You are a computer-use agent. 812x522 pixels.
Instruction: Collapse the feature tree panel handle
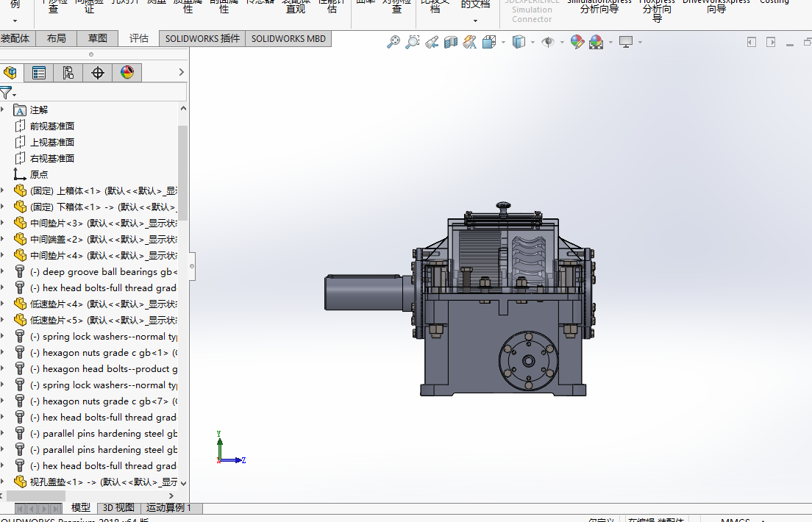point(192,266)
